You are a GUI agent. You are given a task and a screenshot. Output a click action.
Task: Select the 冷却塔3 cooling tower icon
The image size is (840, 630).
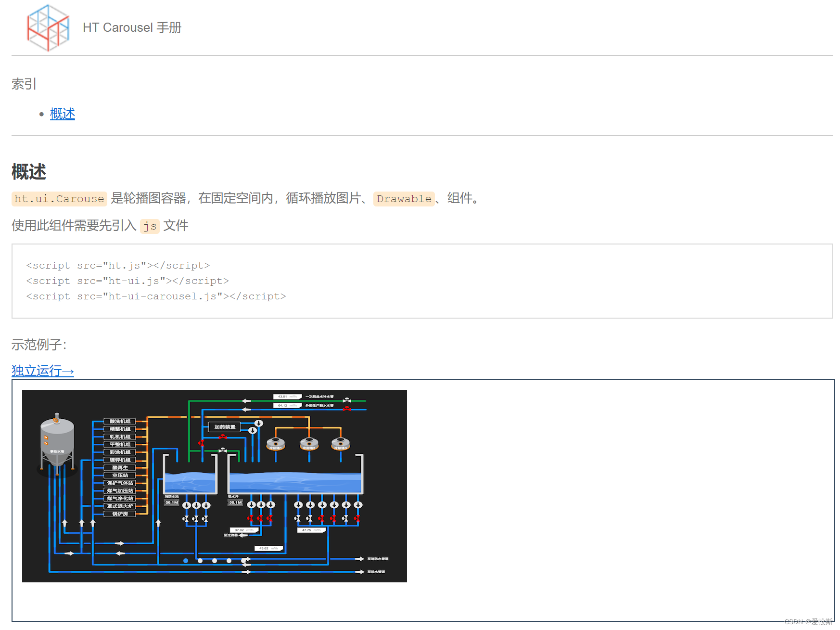341,444
